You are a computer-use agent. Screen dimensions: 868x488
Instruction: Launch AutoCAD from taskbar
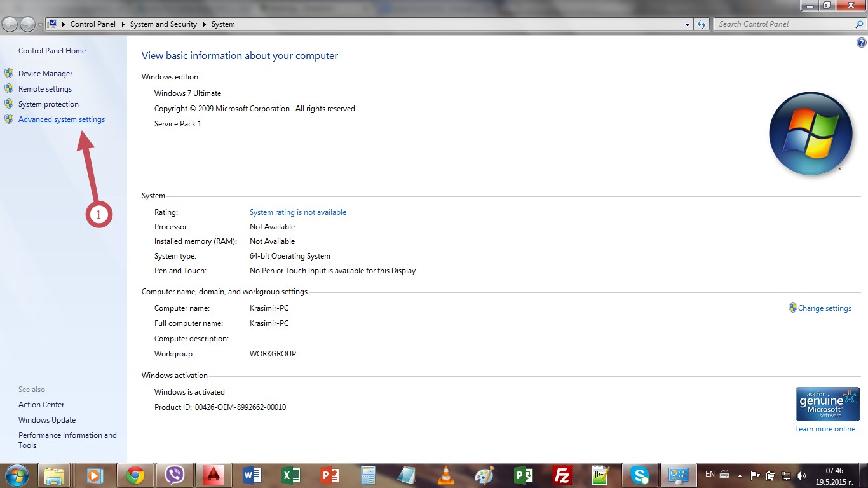pyautogui.click(x=213, y=475)
